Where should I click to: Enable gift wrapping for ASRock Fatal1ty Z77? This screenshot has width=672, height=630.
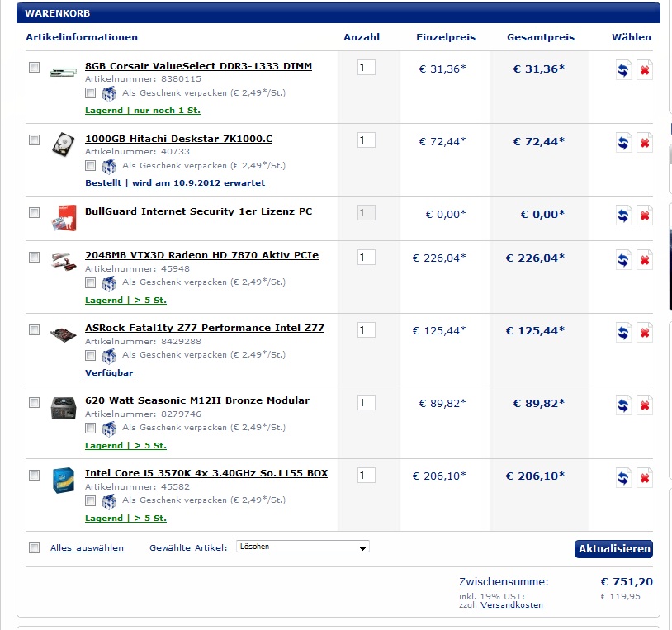[x=90, y=355]
